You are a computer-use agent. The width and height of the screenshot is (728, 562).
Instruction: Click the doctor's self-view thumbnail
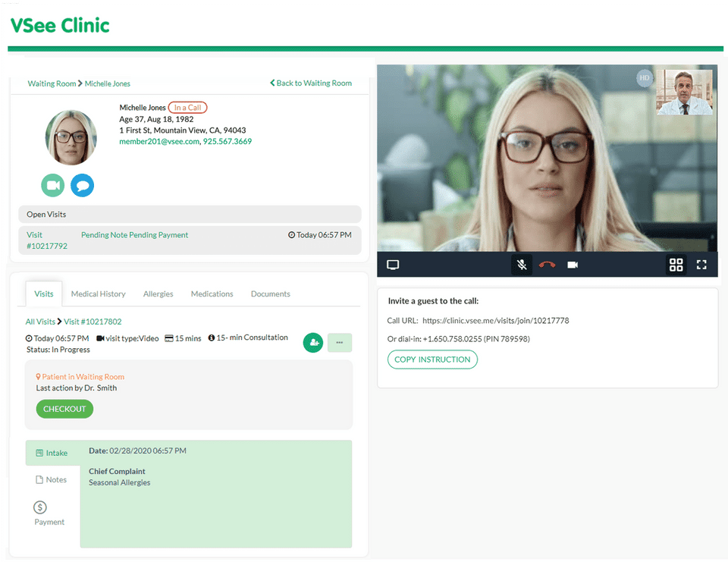[x=684, y=92]
